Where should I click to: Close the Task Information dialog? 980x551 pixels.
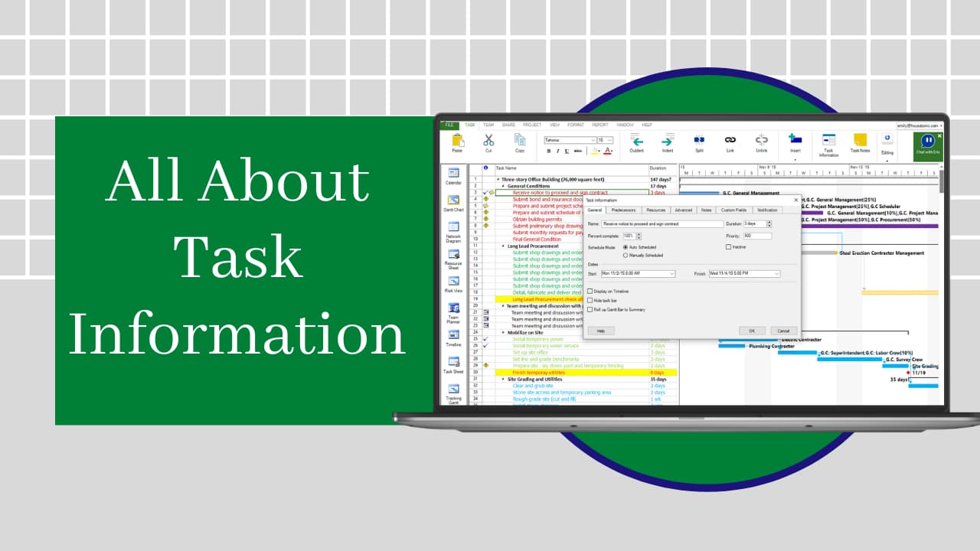[x=795, y=200]
